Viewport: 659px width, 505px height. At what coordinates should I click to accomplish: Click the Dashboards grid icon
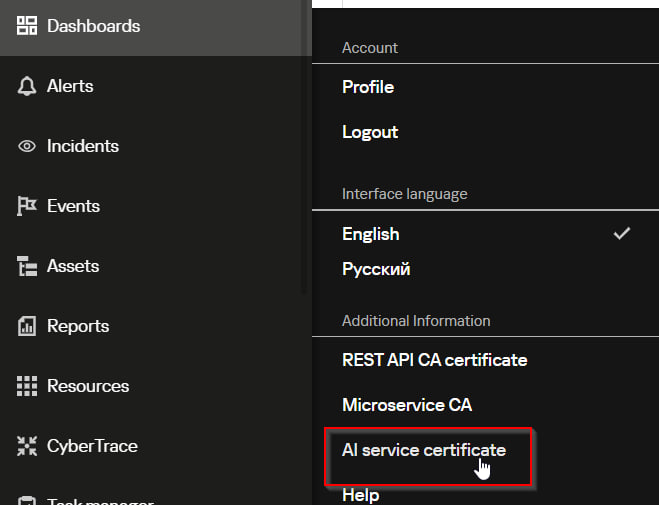pyautogui.click(x=27, y=26)
